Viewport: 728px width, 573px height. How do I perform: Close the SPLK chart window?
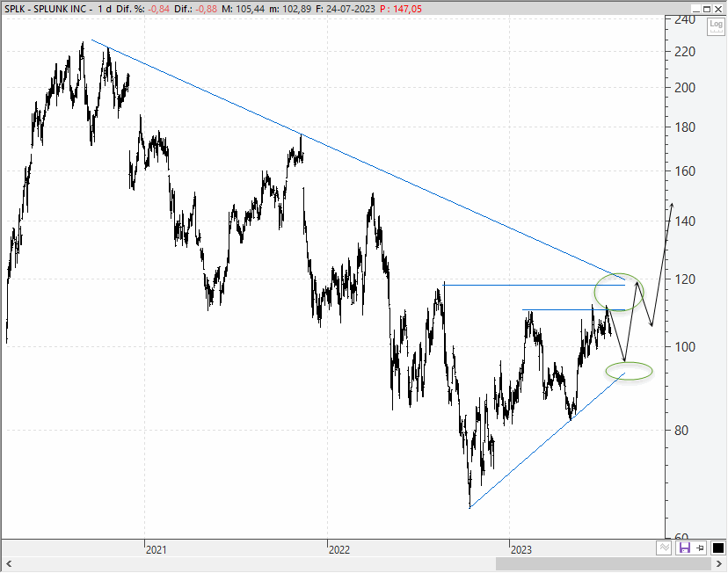717,10
